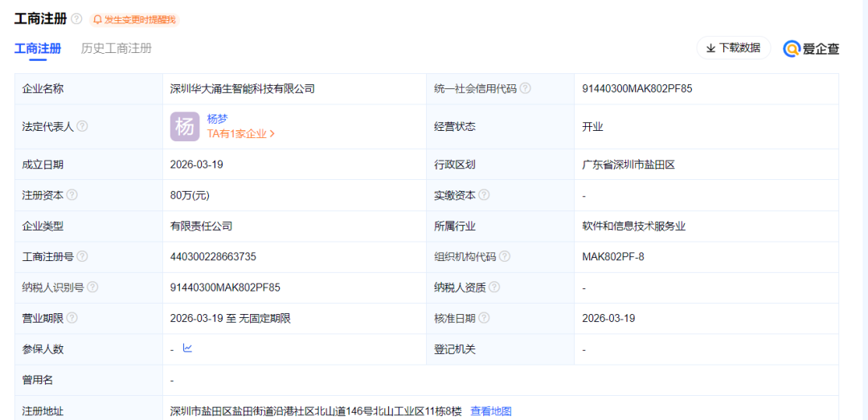Open the 参保人数 trend chart icon
Viewport: 868px width, 420px height.
pos(187,349)
